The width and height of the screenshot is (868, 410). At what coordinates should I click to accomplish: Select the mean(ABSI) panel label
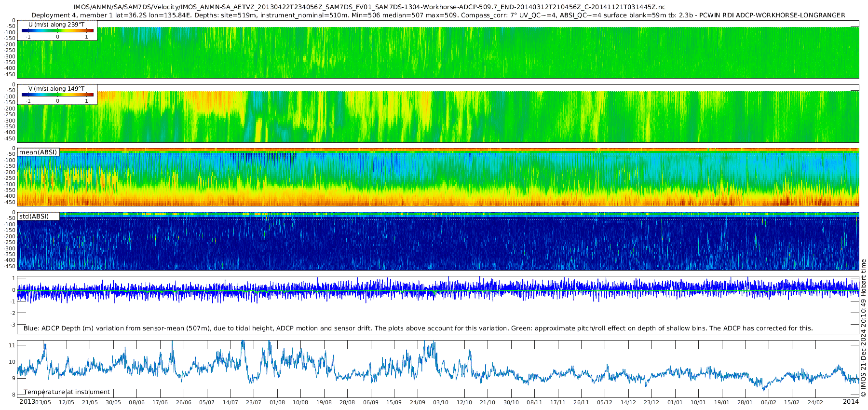click(x=38, y=152)
